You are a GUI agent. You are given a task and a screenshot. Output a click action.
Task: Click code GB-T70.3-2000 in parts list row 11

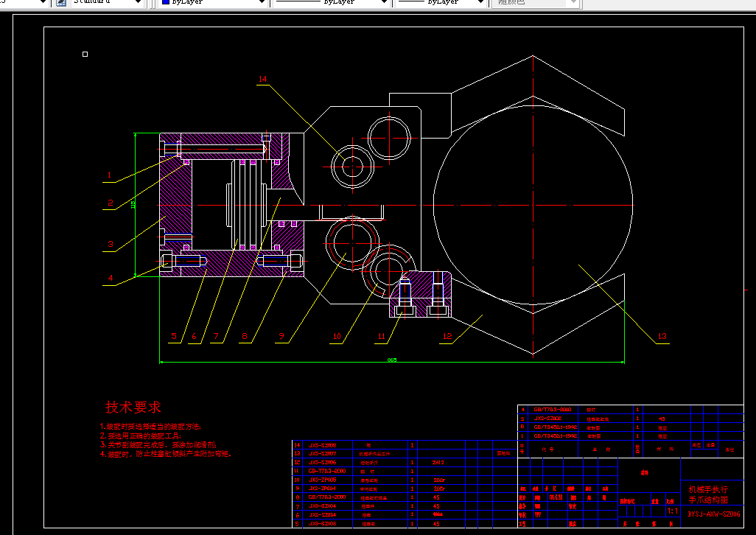[327, 471]
